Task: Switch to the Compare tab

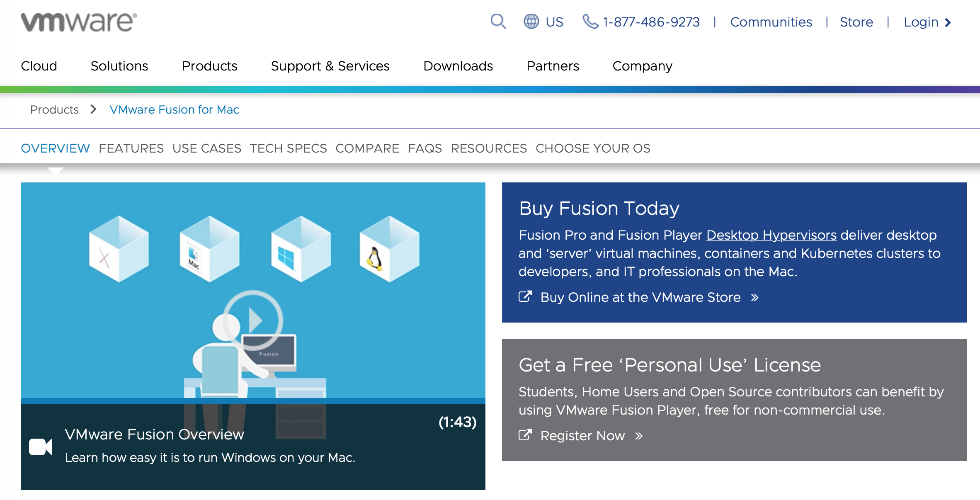Action: click(x=367, y=148)
